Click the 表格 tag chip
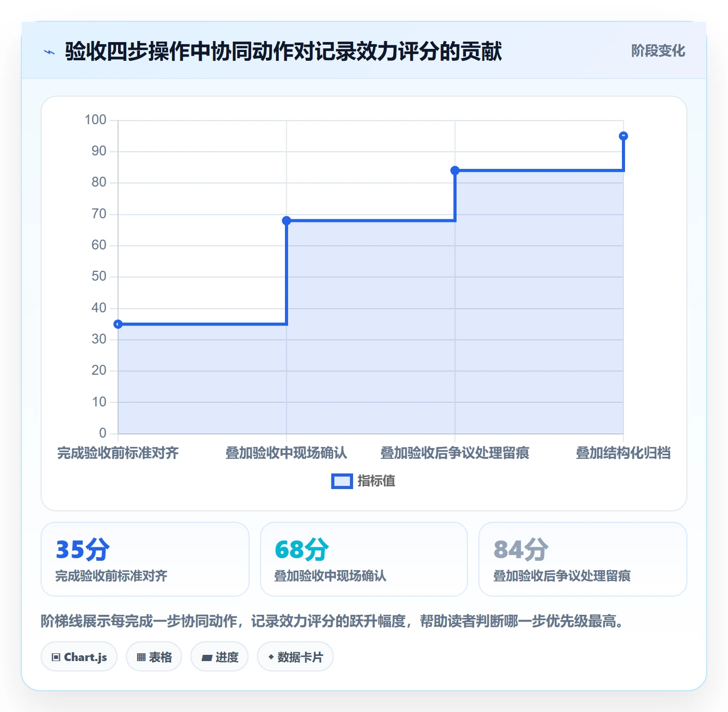 [154, 657]
